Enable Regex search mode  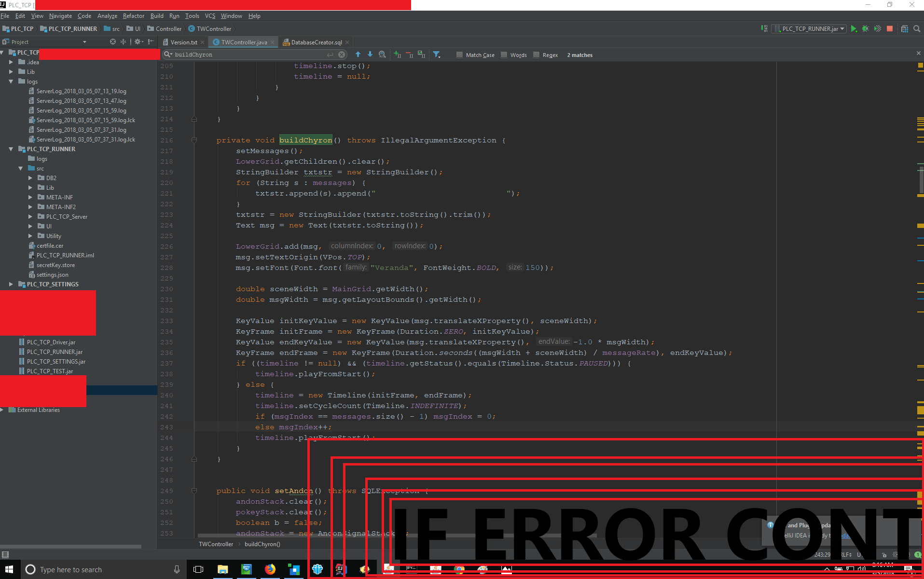[537, 55]
